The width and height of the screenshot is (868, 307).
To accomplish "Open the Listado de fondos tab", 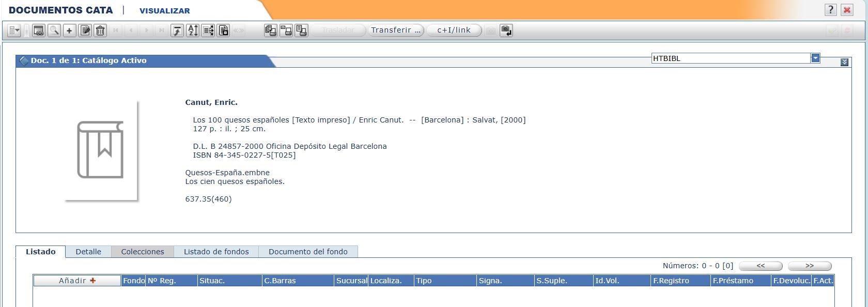I will pyautogui.click(x=216, y=252).
